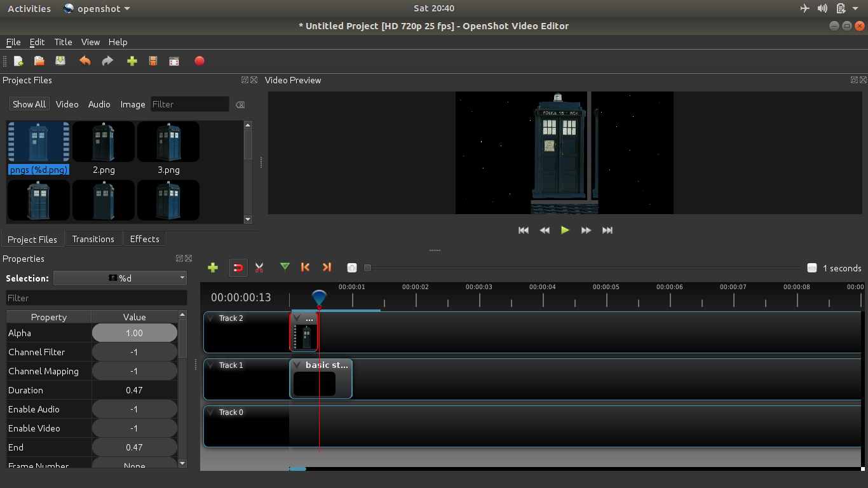The height and width of the screenshot is (488, 868).
Task: Open the Help menu
Action: 118,42
